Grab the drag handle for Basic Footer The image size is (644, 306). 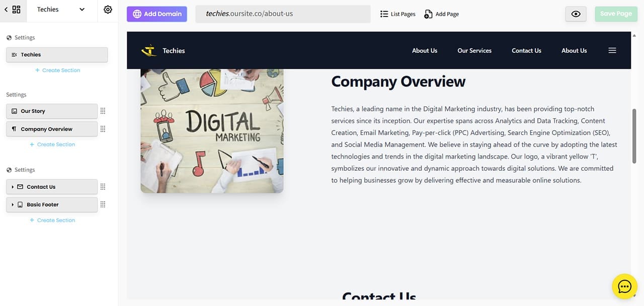tap(103, 205)
